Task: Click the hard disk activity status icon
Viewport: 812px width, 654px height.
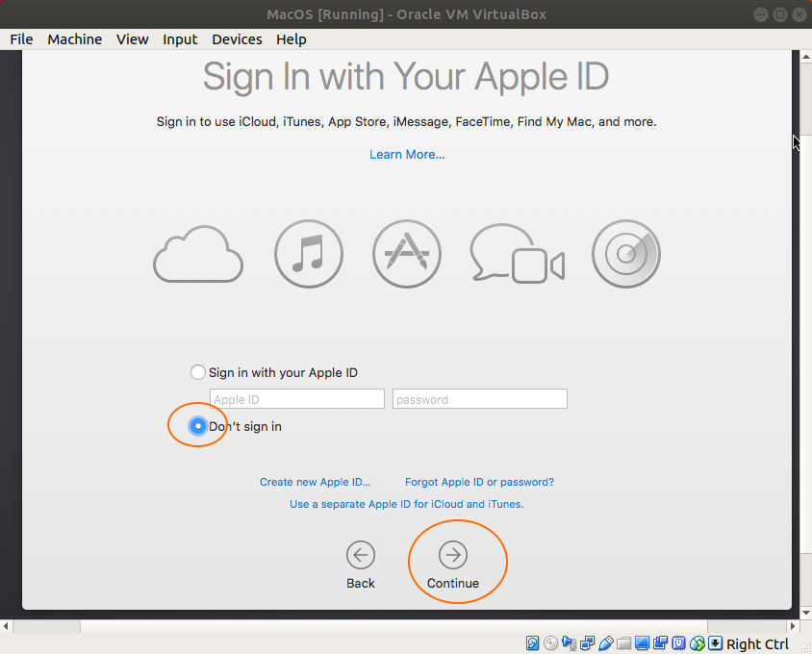Action: coord(532,643)
